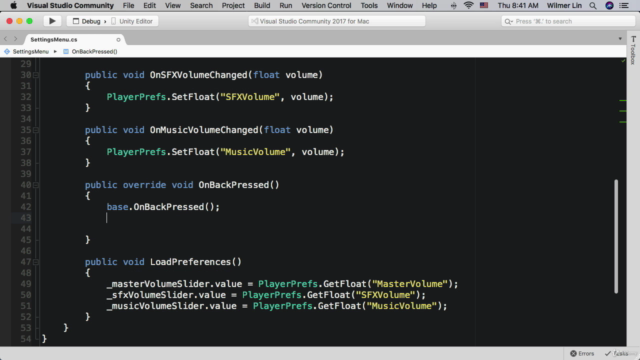Collapse the OnBackPressed method fold
This screenshot has height=360, width=640.
tap(36, 185)
